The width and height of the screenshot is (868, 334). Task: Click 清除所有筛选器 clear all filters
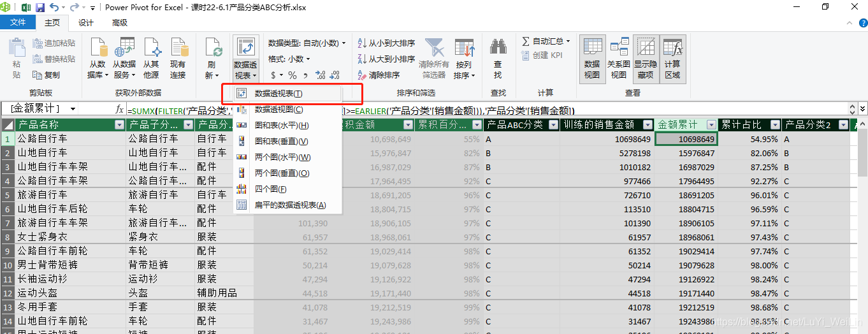(x=434, y=58)
